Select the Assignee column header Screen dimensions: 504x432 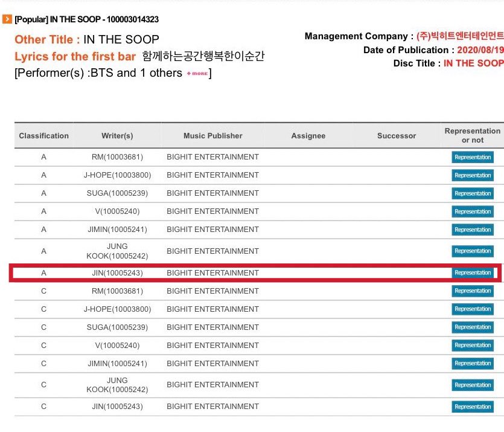pyautogui.click(x=308, y=136)
